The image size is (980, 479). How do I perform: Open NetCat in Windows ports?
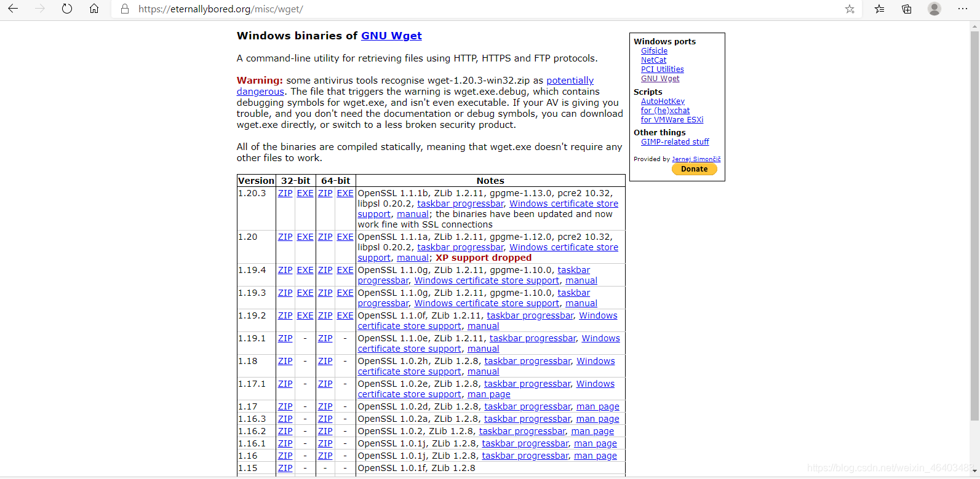tap(653, 60)
